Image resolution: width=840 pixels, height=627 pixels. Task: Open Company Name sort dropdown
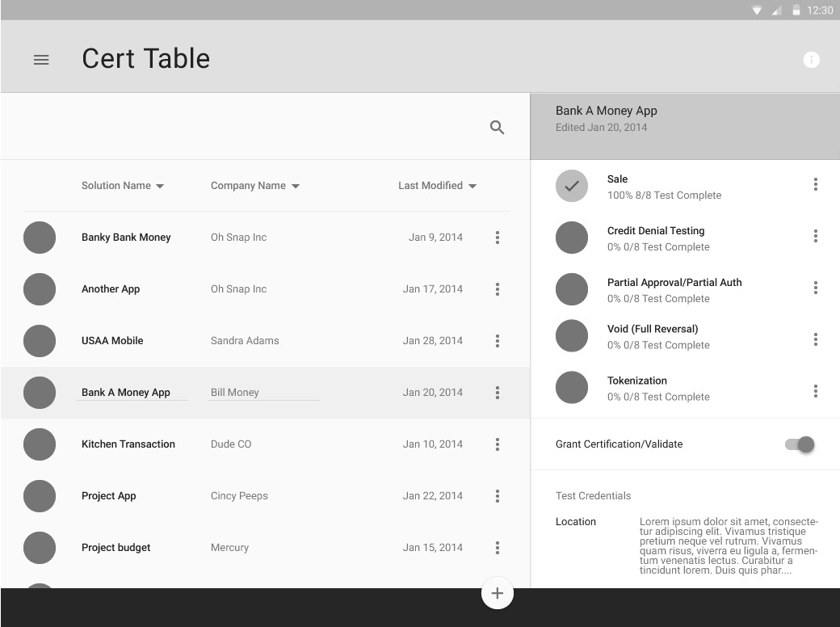pyautogui.click(x=296, y=186)
